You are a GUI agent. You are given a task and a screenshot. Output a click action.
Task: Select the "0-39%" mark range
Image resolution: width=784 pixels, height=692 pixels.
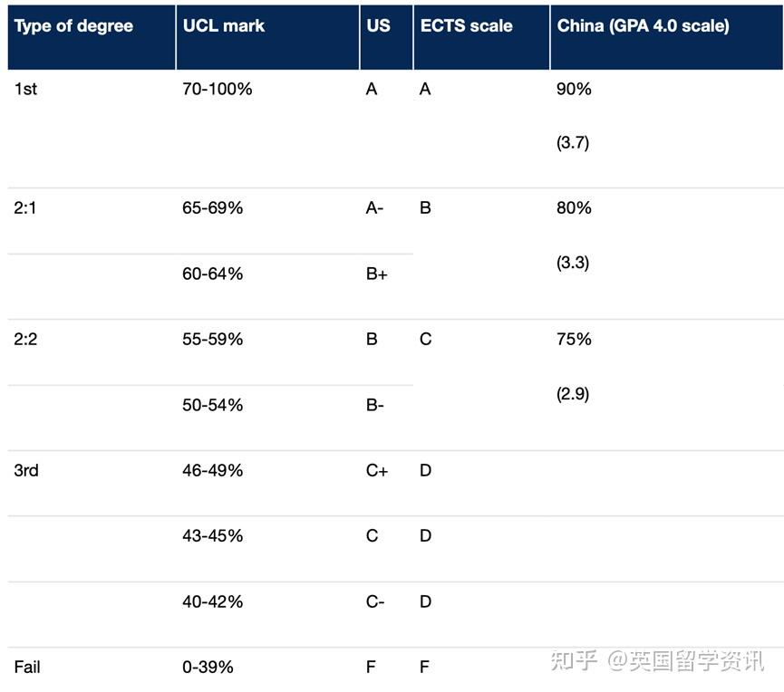(208, 667)
